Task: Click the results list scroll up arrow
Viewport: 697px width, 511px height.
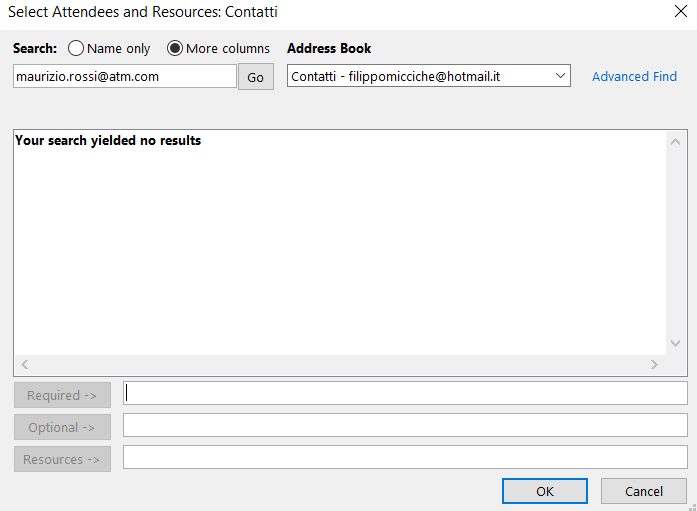Action: click(x=676, y=142)
